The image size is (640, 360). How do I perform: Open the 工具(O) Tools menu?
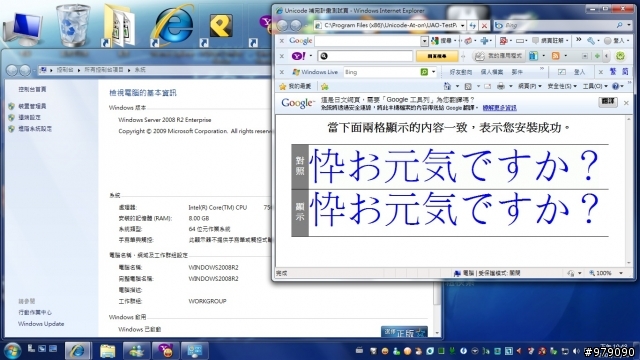tap(595, 86)
